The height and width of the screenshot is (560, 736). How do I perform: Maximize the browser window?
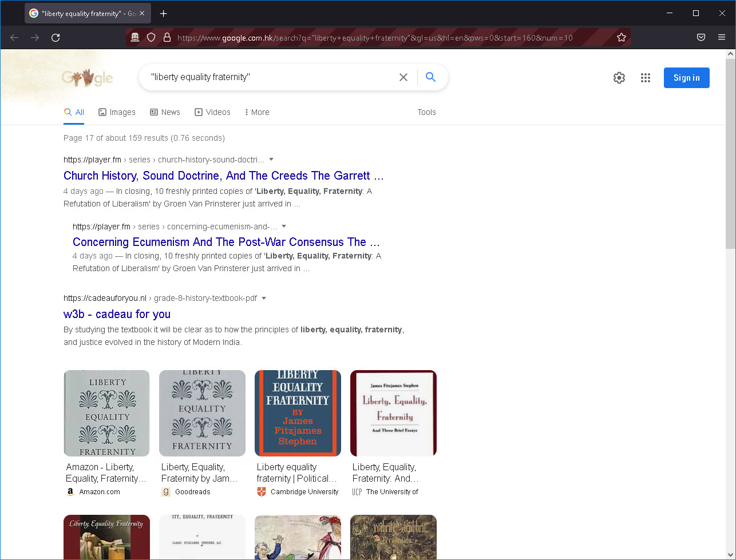696,13
